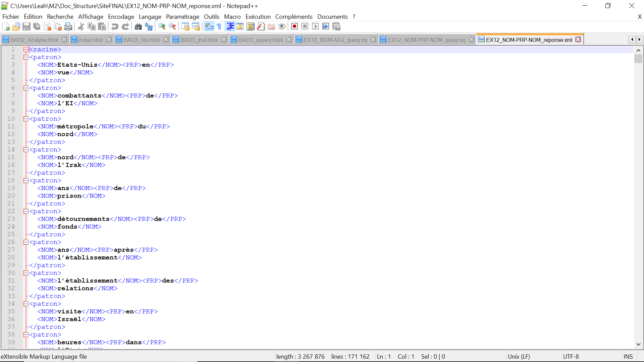Click the Zoom Out magnifier icon

tap(172, 27)
